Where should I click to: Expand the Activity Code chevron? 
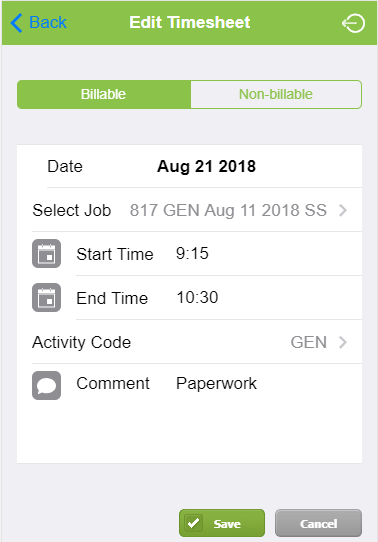click(x=342, y=342)
